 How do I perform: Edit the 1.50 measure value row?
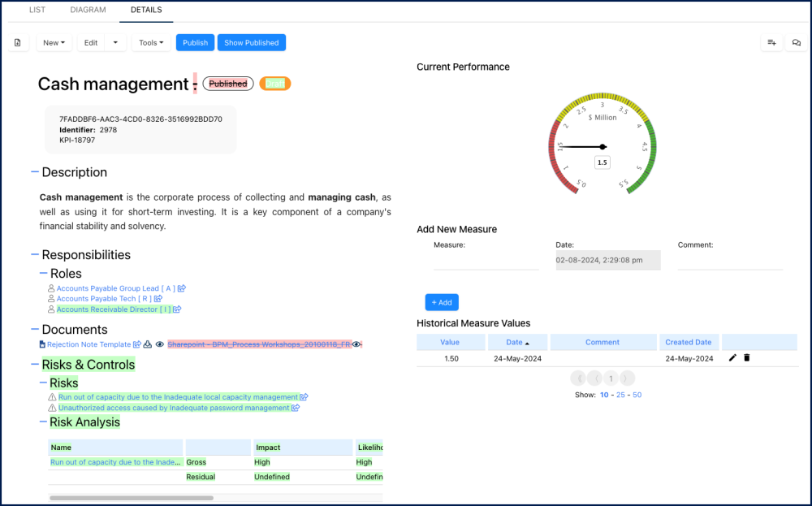[x=732, y=358]
